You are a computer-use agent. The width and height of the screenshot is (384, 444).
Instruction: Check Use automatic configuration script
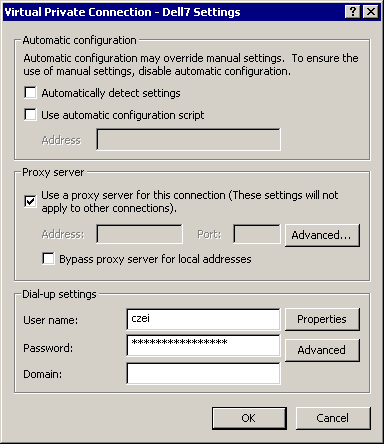[30, 115]
